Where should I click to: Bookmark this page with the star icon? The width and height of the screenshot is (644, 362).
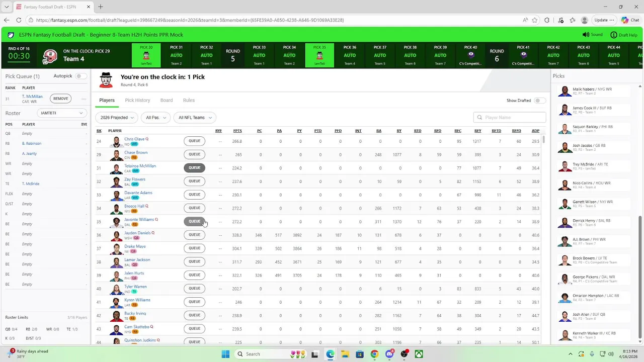535,20
